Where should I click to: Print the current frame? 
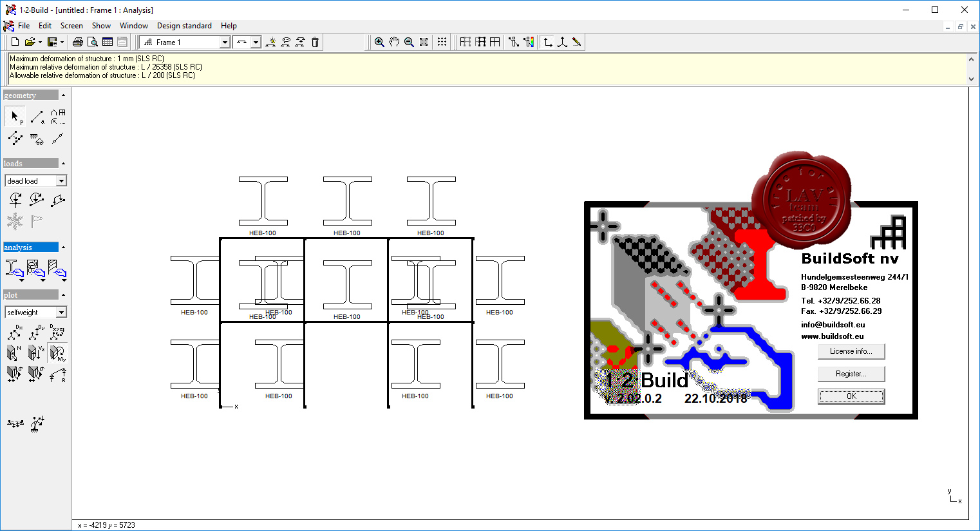point(78,42)
